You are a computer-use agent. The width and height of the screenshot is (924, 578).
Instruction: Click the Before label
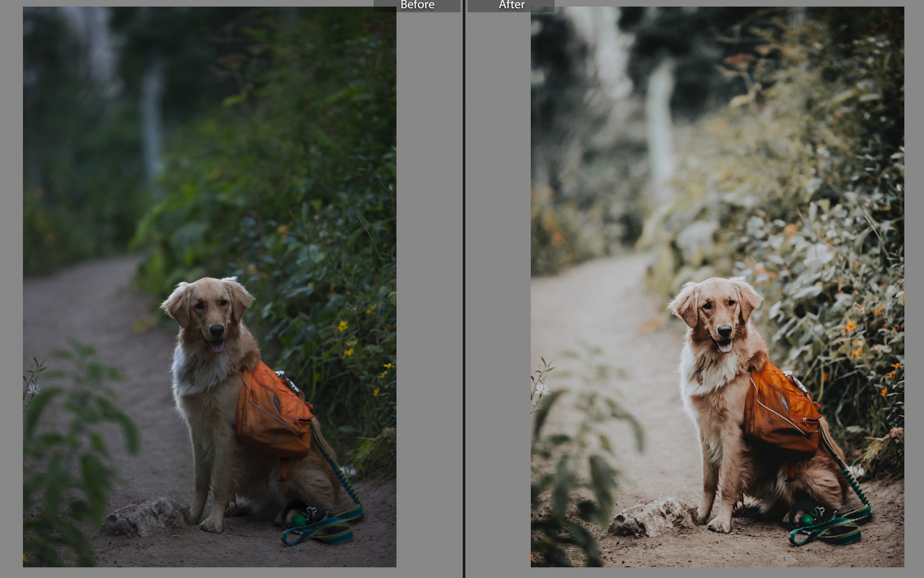417,5
